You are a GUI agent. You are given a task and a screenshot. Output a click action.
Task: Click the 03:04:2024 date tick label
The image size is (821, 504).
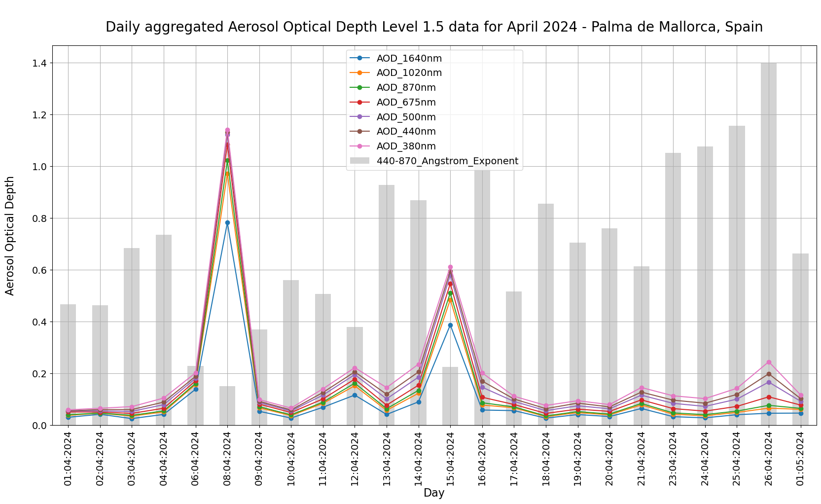(132, 459)
